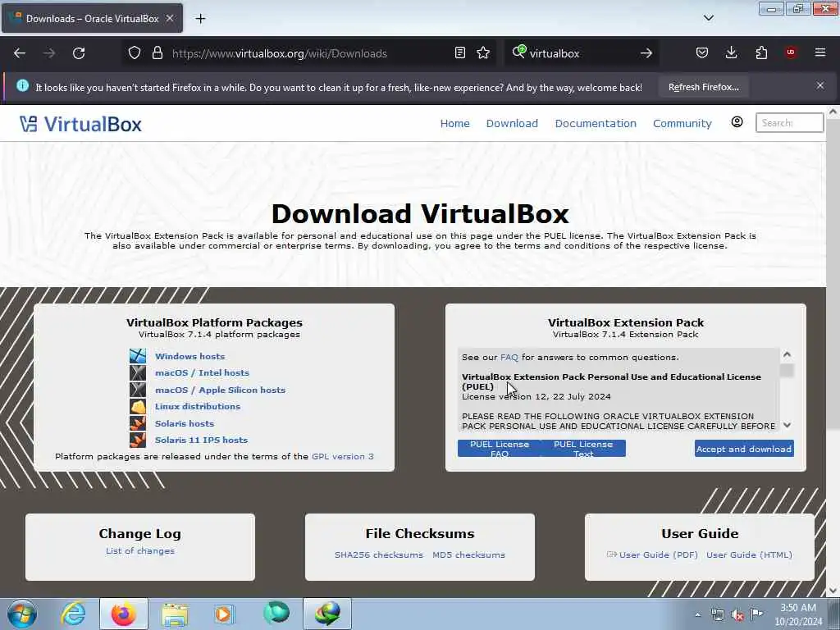Open the extensions puzzle icon
Viewport: 840px width, 630px height.
pyautogui.click(x=761, y=53)
